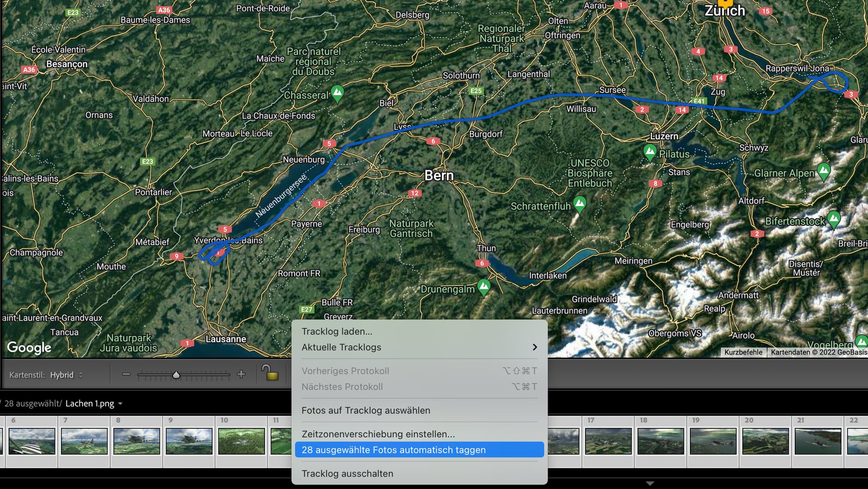Select filmstrip thumbnail number 8
This screenshot has height=489, width=868.
click(137, 441)
